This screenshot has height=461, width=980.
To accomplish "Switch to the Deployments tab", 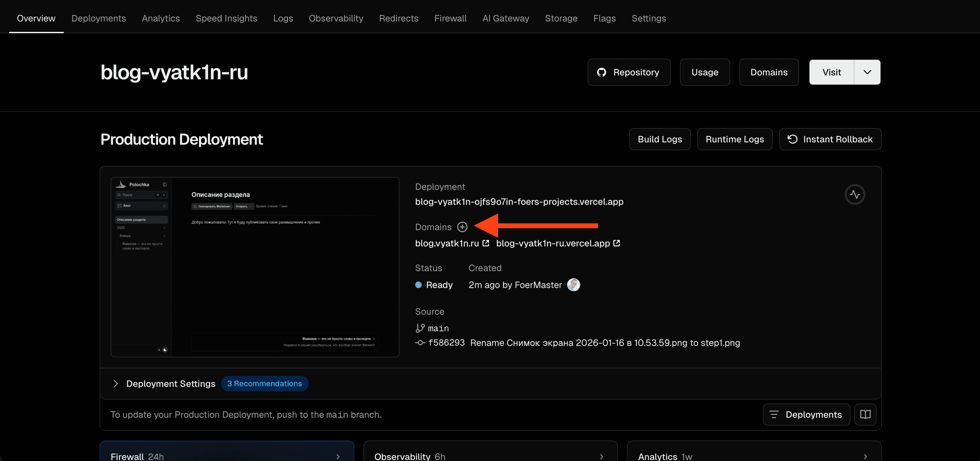I will tap(99, 18).
